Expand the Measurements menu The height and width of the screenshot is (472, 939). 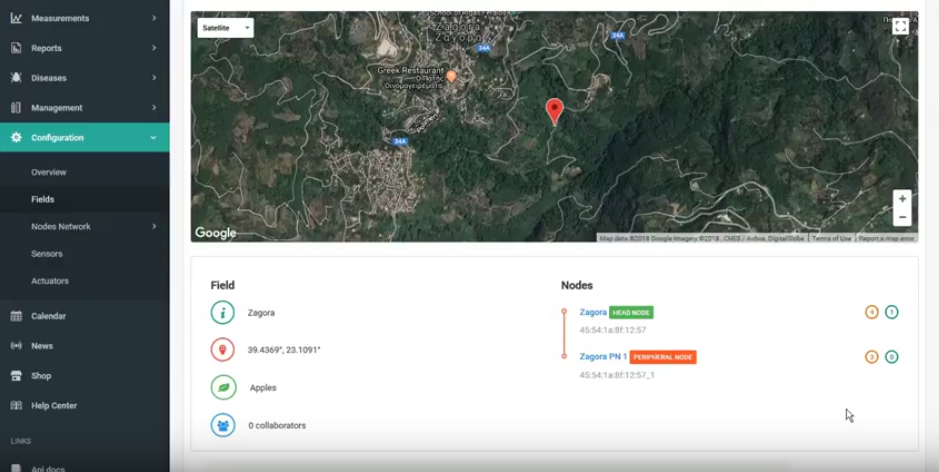tap(84, 18)
